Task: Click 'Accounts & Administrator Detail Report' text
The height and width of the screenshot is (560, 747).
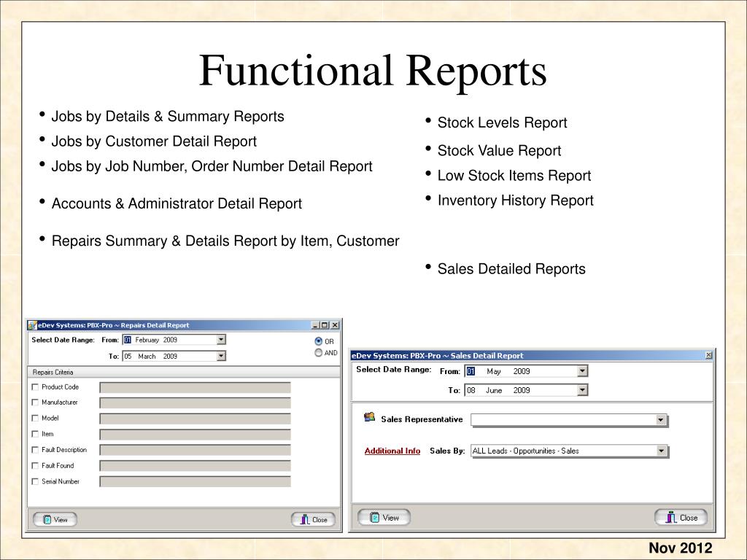Action: 177,203
